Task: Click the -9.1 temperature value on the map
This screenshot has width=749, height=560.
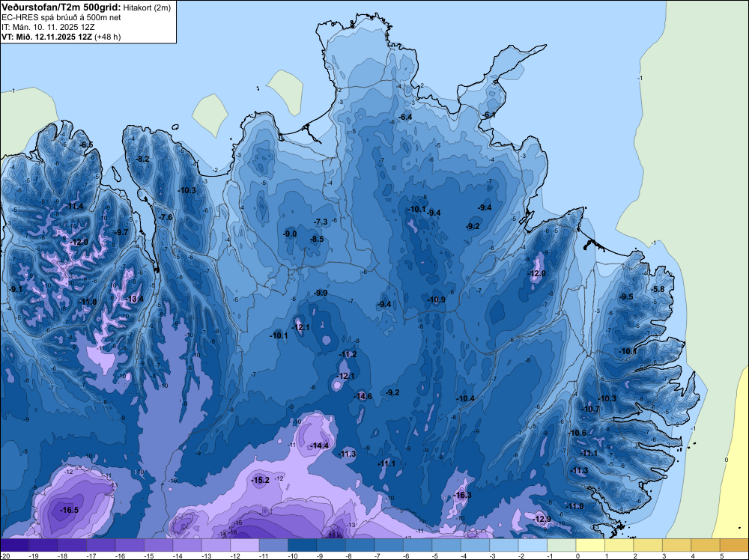Action: [15, 289]
